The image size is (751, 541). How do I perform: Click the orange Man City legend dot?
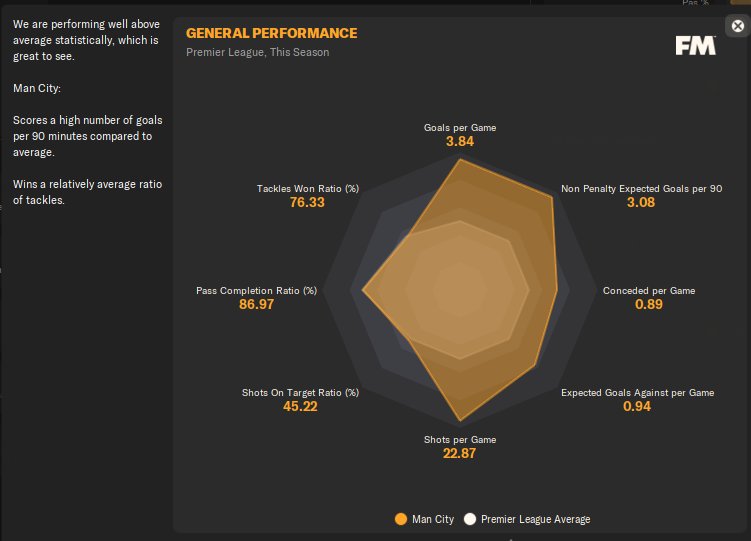[401, 519]
